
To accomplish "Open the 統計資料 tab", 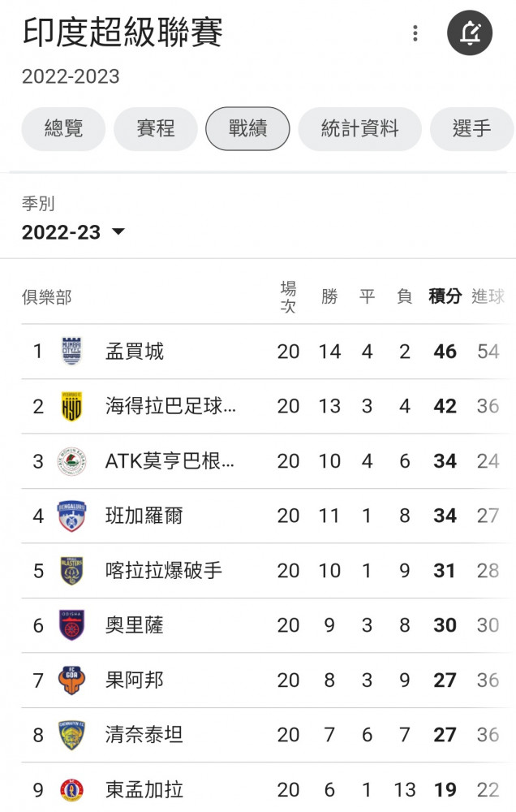I will coord(359,129).
